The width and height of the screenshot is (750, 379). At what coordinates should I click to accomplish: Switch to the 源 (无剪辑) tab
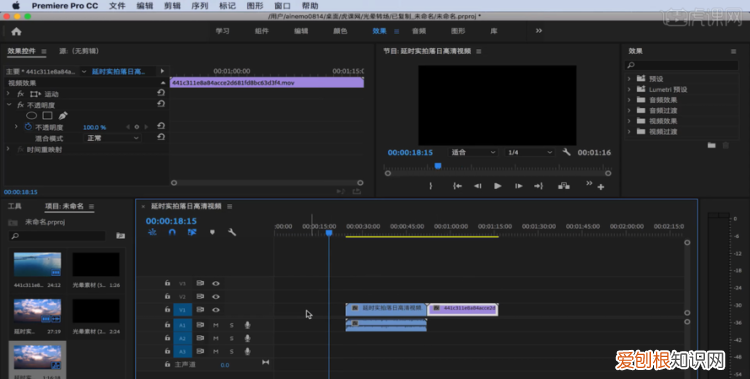(79, 51)
